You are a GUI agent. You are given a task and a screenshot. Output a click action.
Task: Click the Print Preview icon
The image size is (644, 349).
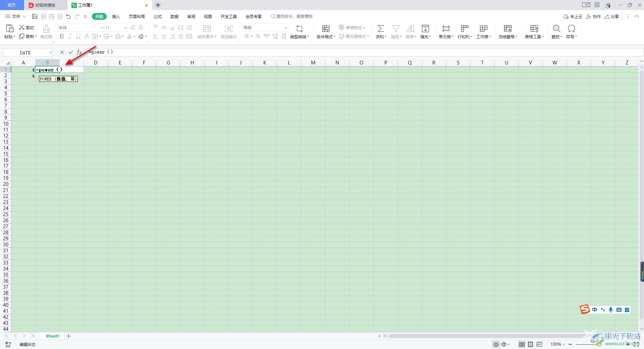pos(60,16)
